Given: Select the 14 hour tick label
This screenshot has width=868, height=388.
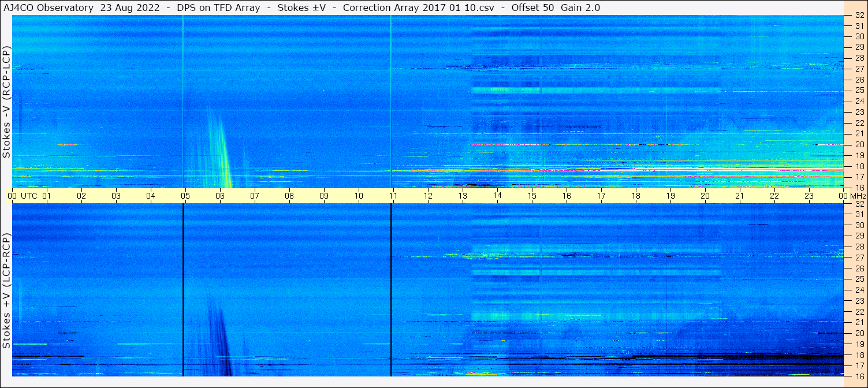Looking at the screenshot, I should 497,196.
